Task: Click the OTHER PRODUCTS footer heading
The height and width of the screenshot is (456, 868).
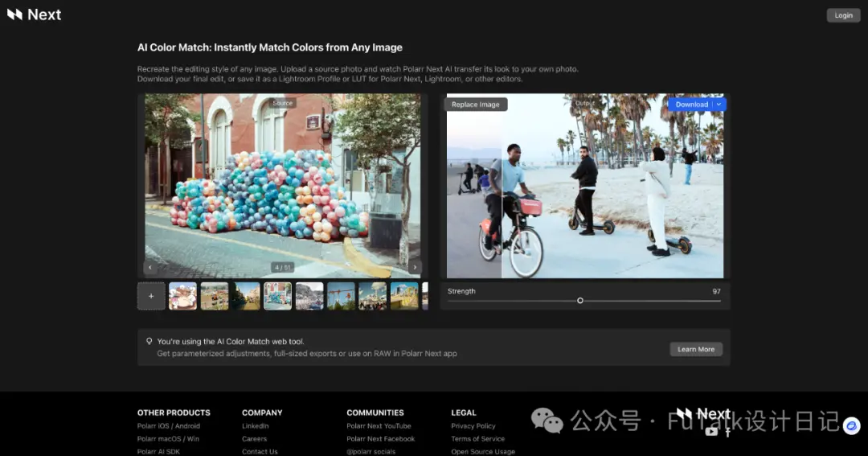Action: click(x=174, y=413)
